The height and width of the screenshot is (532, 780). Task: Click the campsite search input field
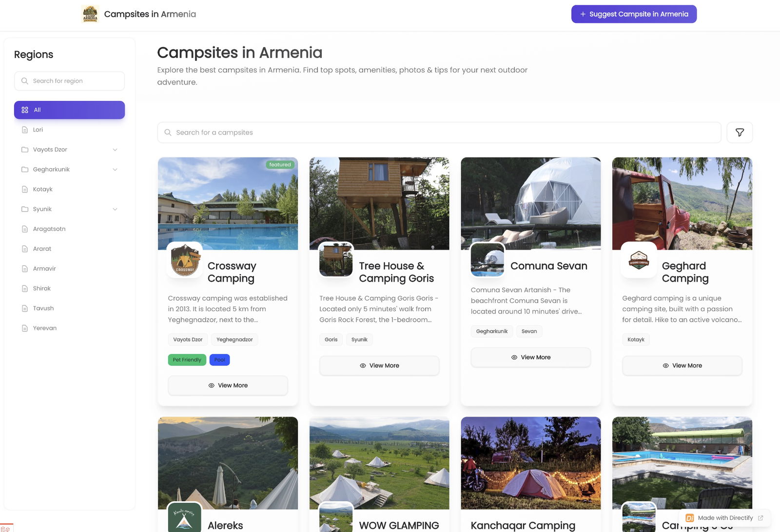click(439, 132)
